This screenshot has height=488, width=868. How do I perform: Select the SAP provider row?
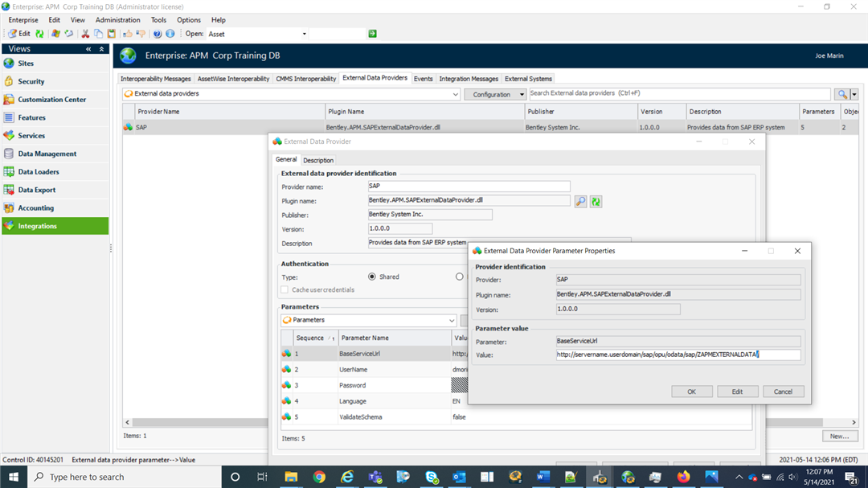490,127
